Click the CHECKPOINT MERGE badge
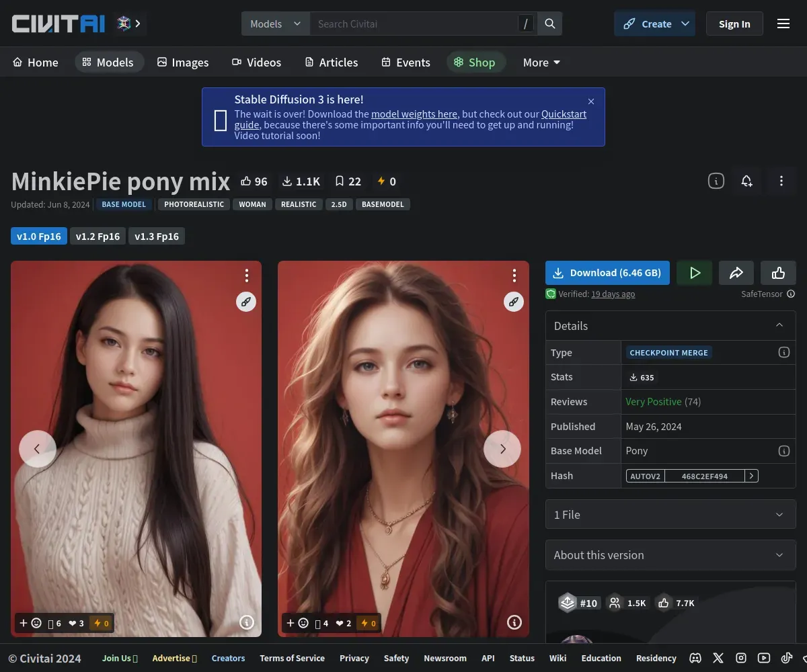The width and height of the screenshot is (807, 672). coord(668,352)
